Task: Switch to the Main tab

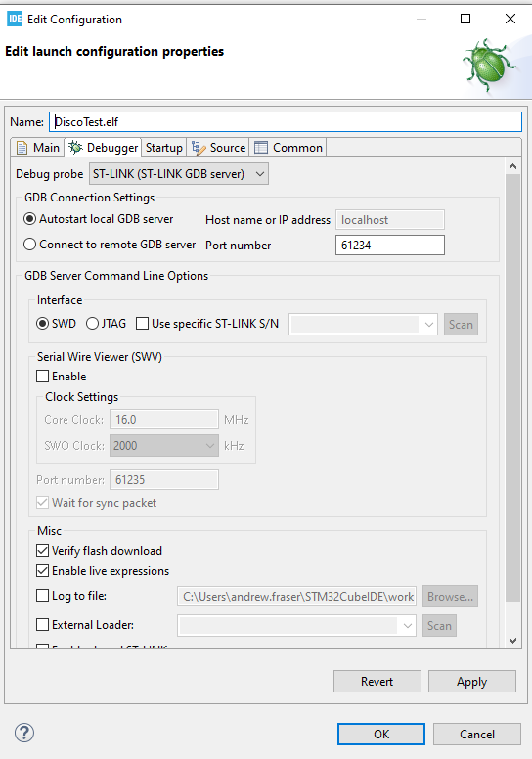Action: point(38,148)
